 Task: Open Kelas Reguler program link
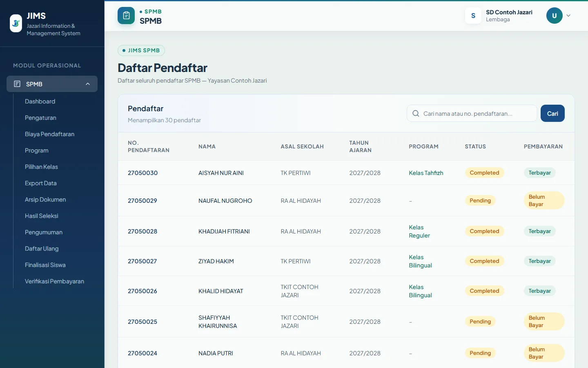tap(419, 231)
